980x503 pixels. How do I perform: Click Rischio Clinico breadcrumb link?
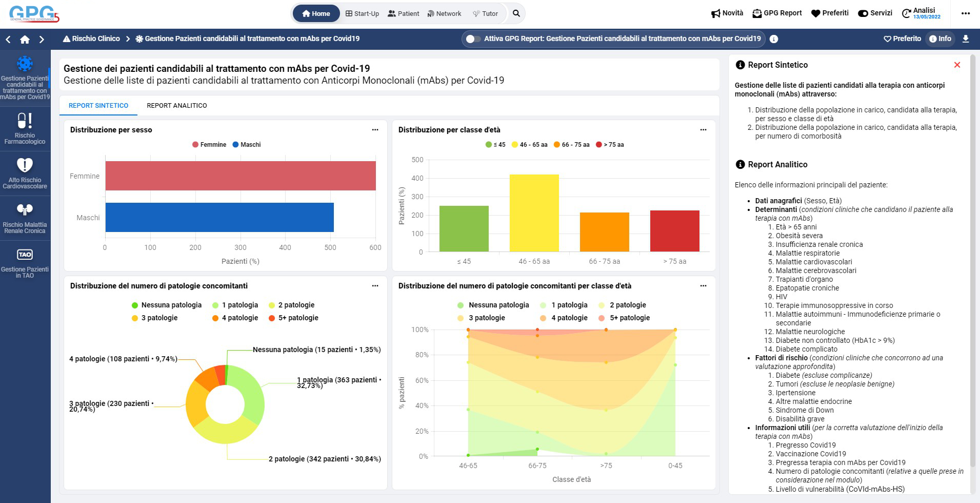click(x=91, y=38)
